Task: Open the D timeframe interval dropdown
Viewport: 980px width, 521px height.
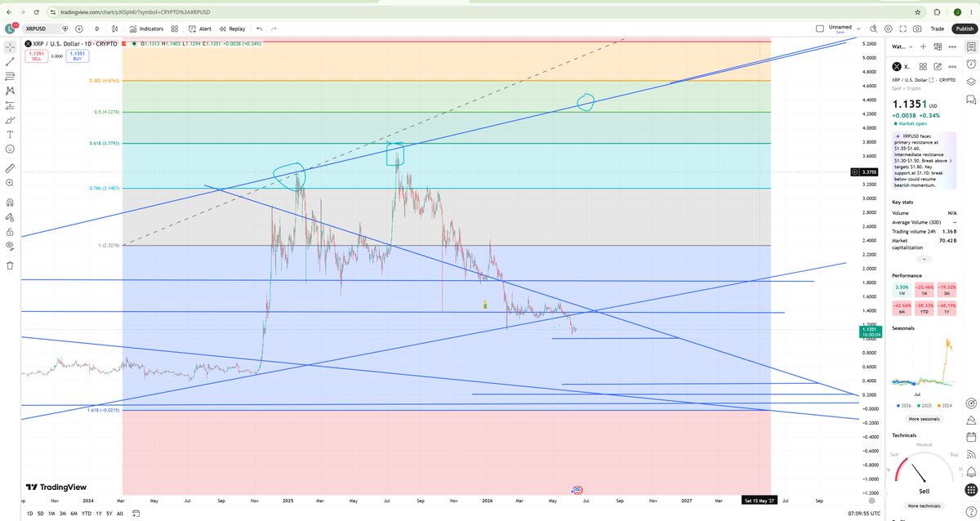Action: 97,29
